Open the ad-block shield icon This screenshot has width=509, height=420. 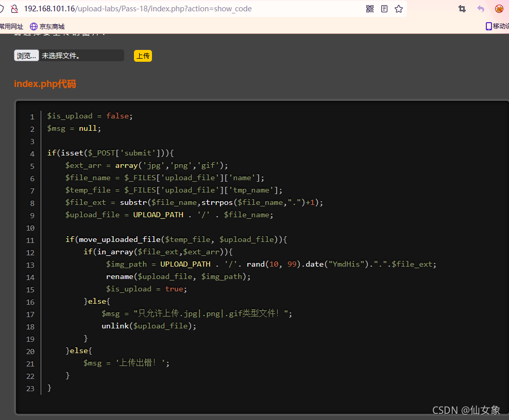pos(499,8)
